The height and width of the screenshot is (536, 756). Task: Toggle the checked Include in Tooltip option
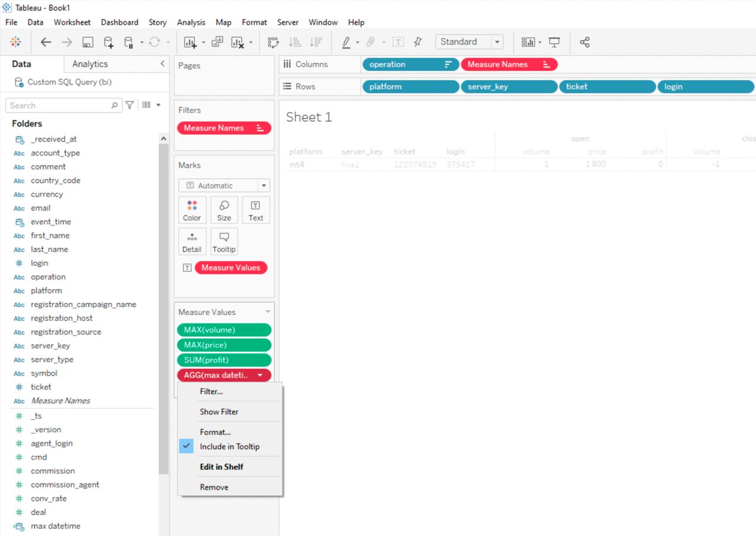[x=230, y=447]
